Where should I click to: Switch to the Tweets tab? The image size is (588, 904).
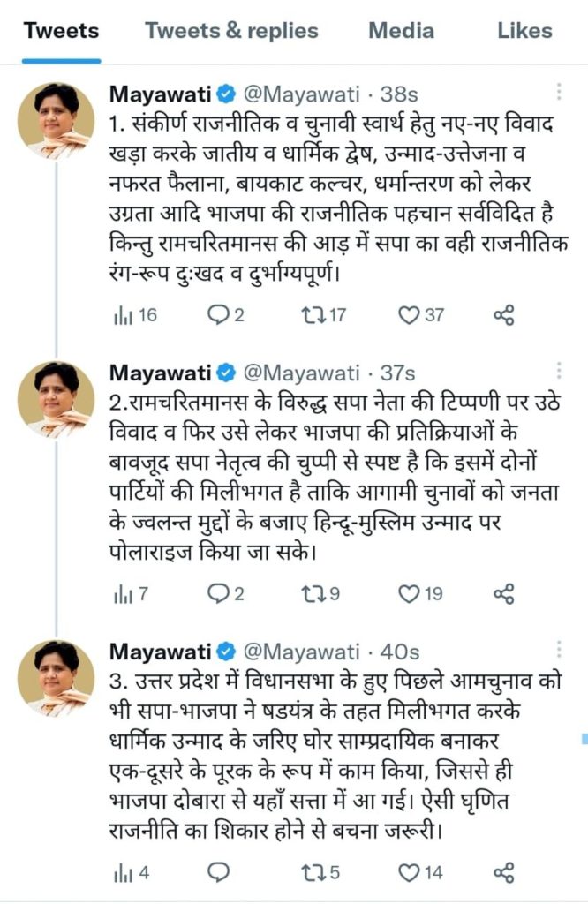coord(61,31)
